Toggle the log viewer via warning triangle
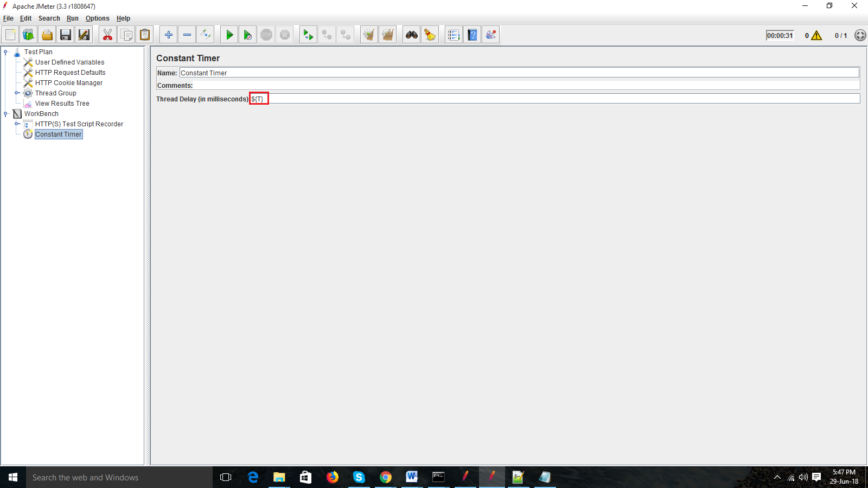 click(x=816, y=36)
